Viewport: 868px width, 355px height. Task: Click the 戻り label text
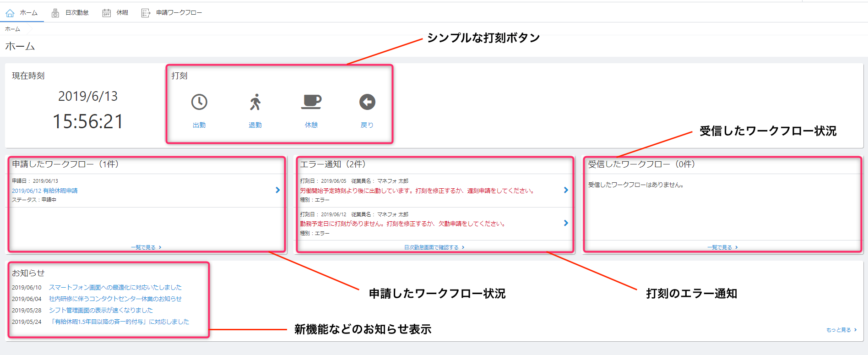367,125
